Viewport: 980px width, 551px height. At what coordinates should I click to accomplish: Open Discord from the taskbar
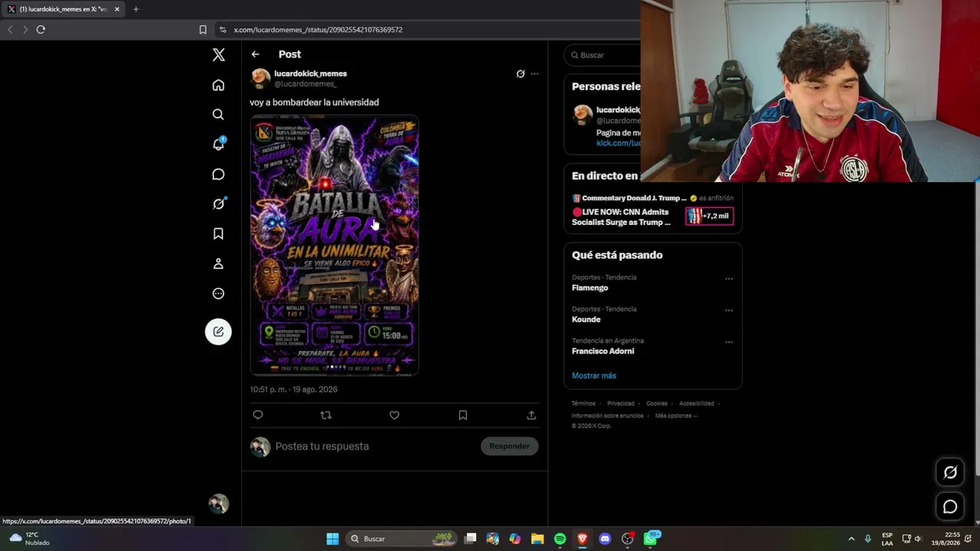click(x=605, y=539)
